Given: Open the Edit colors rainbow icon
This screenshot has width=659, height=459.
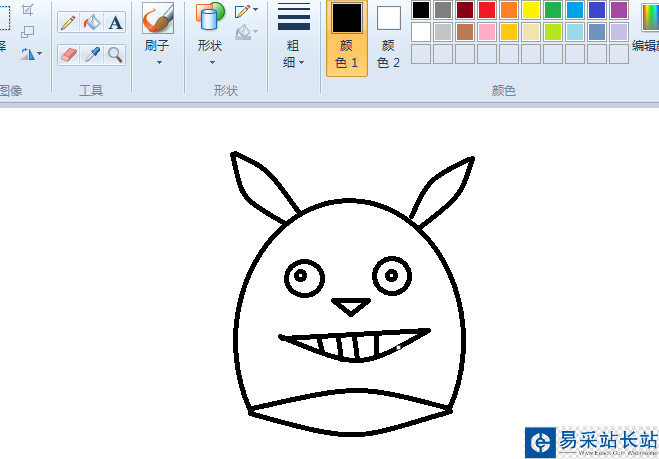Looking at the screenshot, I should [650, 17].
